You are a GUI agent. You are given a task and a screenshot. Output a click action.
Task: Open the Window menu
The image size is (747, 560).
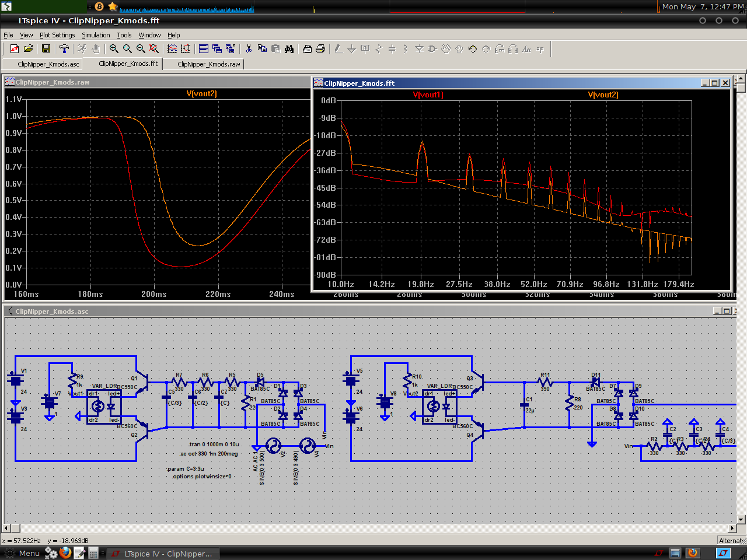tap(149, 35)
